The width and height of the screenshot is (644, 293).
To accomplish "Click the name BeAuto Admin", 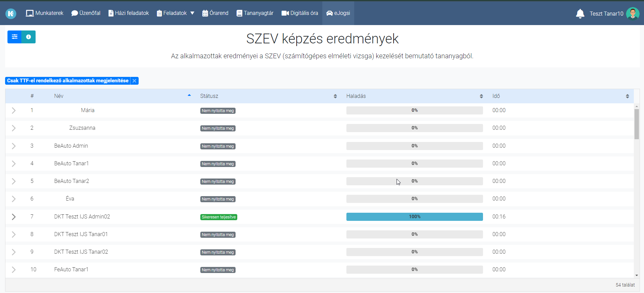I will click(x=71, y=146).
